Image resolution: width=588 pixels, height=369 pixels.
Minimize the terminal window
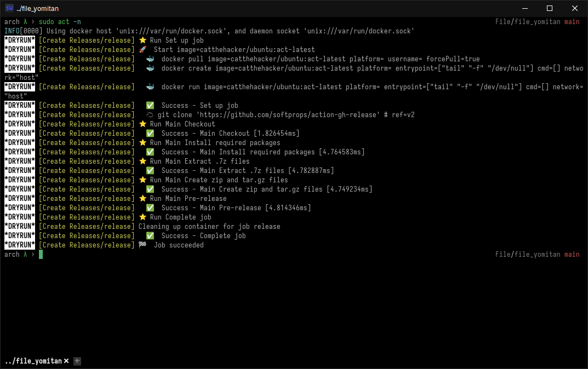coord(525,8)
